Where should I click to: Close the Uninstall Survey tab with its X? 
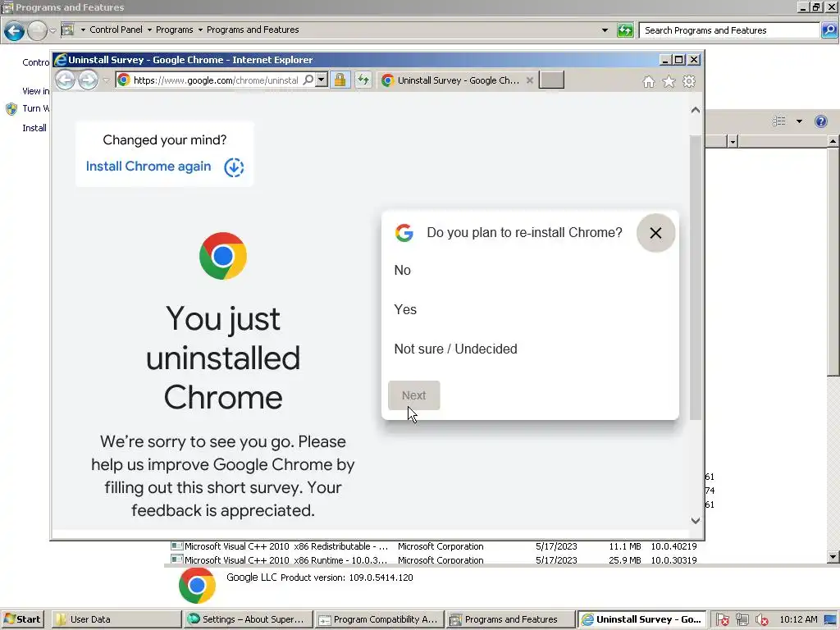(x=529, y=80)
